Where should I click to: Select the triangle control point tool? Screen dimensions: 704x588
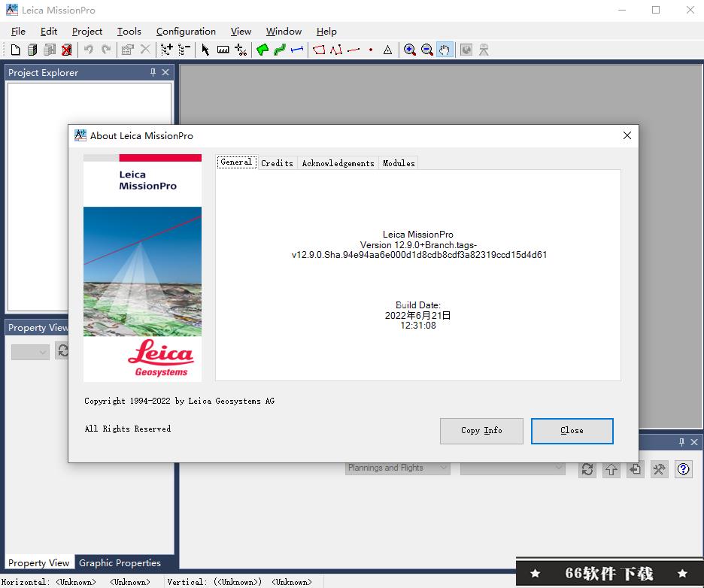[388, 50]
